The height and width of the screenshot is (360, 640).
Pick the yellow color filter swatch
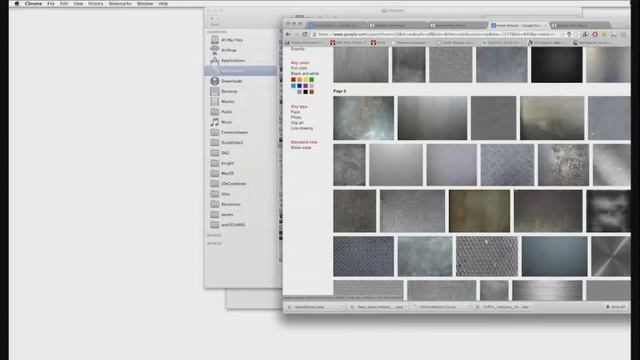305,80
